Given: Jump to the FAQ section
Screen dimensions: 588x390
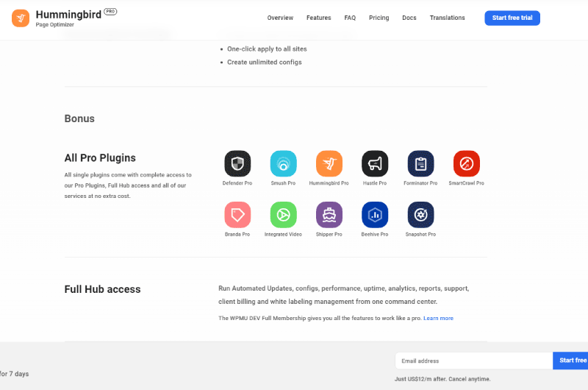Looking at the screenshot, I should 350,18.
